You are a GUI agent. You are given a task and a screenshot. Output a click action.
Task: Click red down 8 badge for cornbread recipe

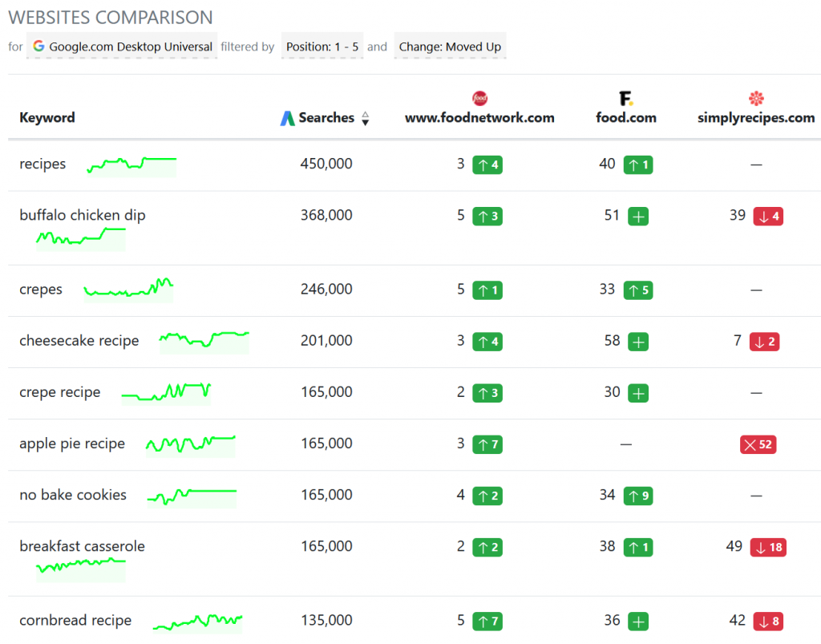click(x=768, y=622)
